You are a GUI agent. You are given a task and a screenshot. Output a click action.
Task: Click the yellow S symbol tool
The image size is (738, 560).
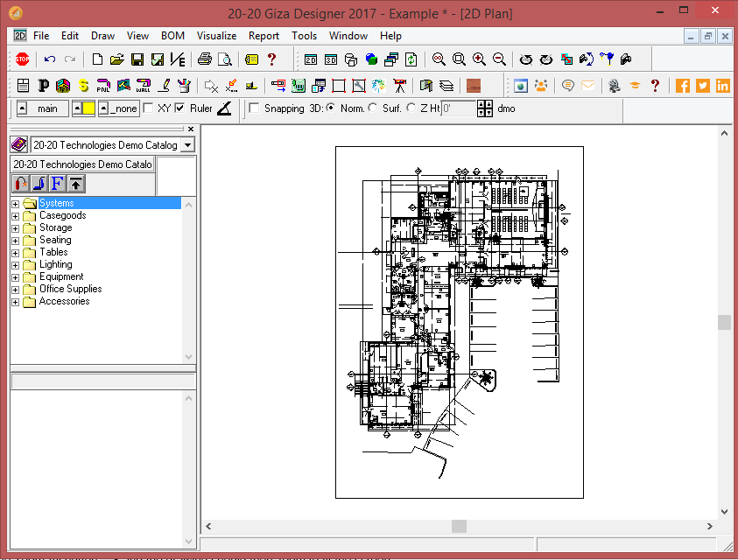pos(83,86)
